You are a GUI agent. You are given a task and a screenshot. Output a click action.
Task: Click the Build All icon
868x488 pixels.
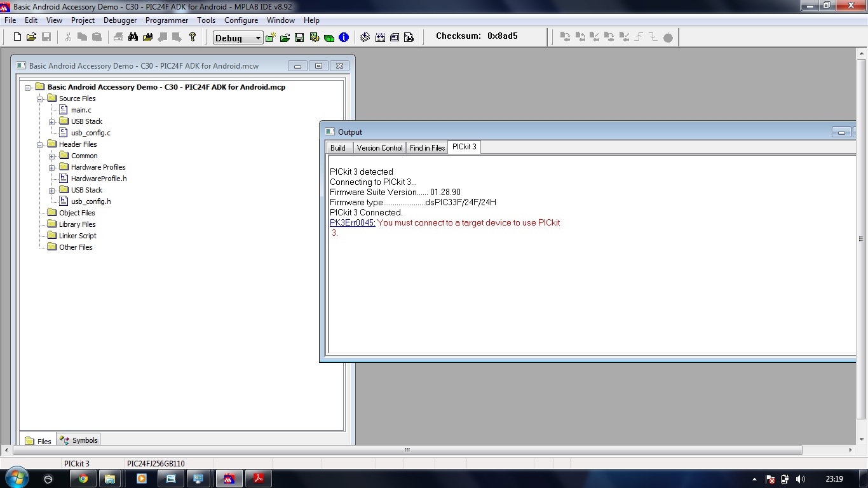(380, 37)
